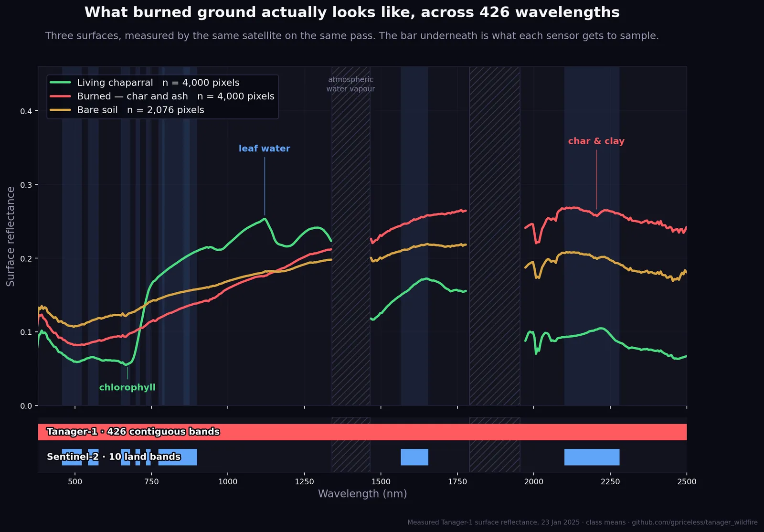The width and height of the screenshot is (764, 532).
Task: Click the 2250 x-axis tick label
Action: click(610, 481)
